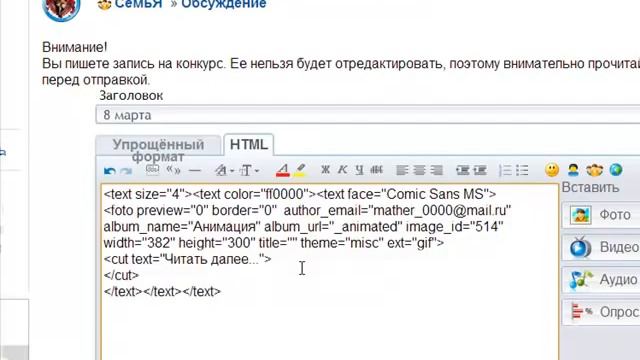Toggle strikethrough formatting

[376, 170]
